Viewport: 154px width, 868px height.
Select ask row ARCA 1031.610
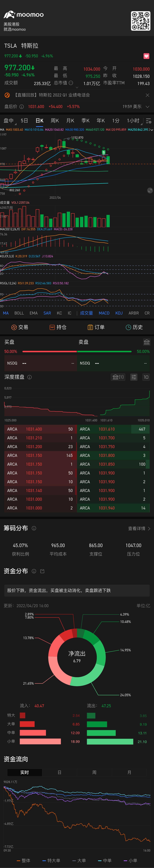[113, 429]
